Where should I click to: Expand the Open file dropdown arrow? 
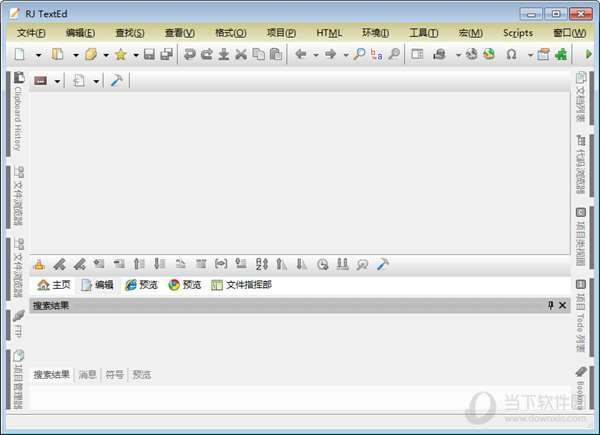(x=76, y=55)
